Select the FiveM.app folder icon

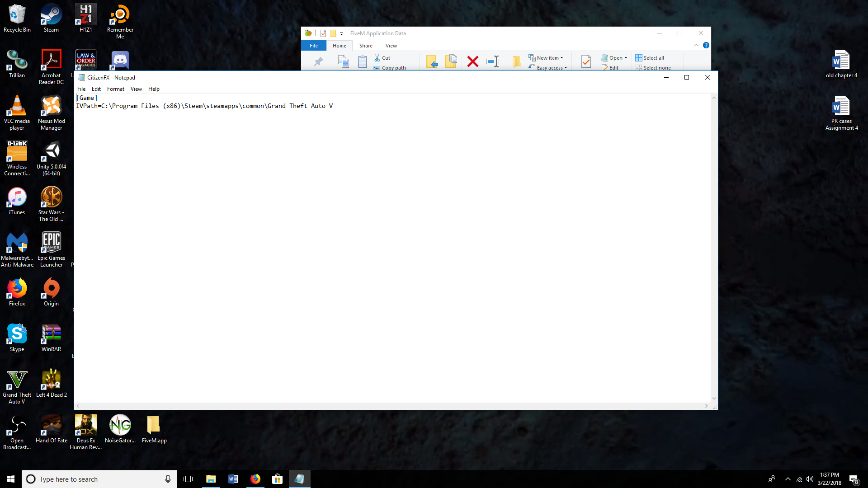point(154,429)
